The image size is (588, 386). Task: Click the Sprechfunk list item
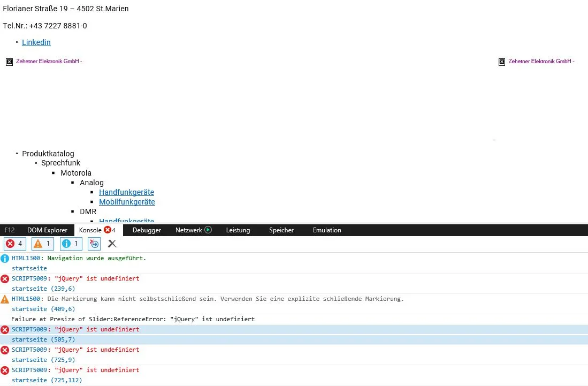click(x=61, y=163)
